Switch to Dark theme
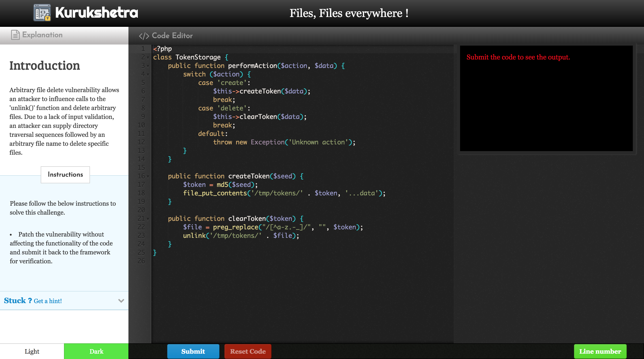The width and height of the screenshot is (644, 359). pyautogui.click(x=96, y=351)
